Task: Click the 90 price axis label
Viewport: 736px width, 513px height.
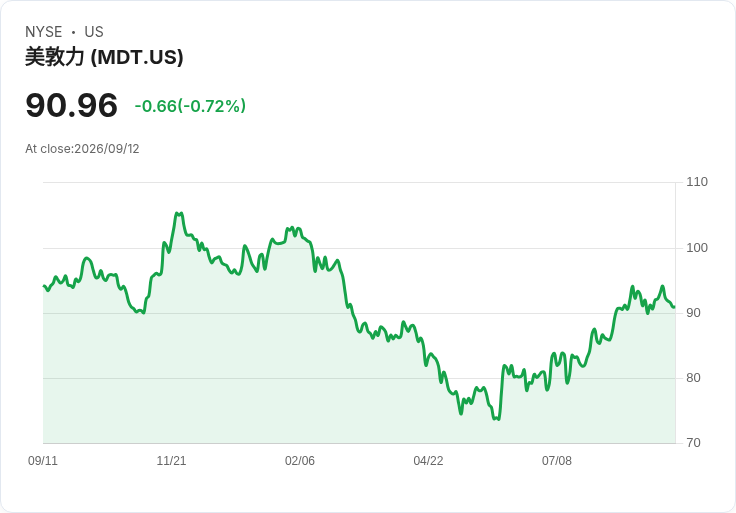Action: coord(693,313)
